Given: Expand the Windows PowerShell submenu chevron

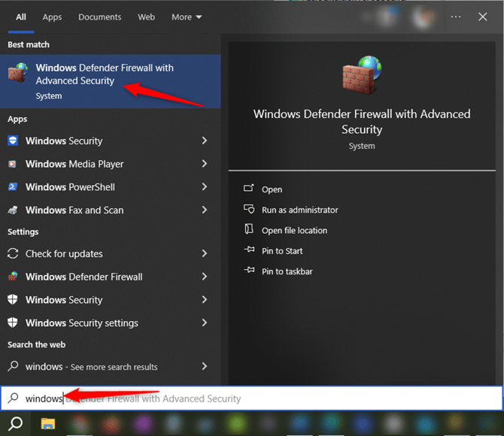Looking at the screenshot, I should (205, 187).
